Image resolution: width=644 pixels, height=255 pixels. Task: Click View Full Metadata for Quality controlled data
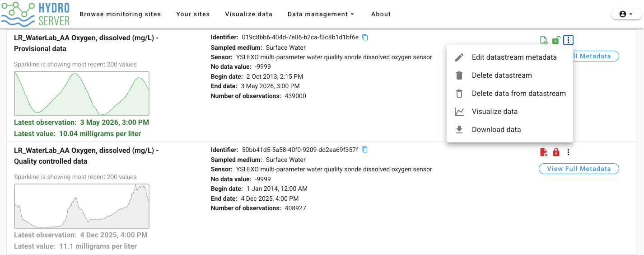pyautogui.click(x=579, y=169)
